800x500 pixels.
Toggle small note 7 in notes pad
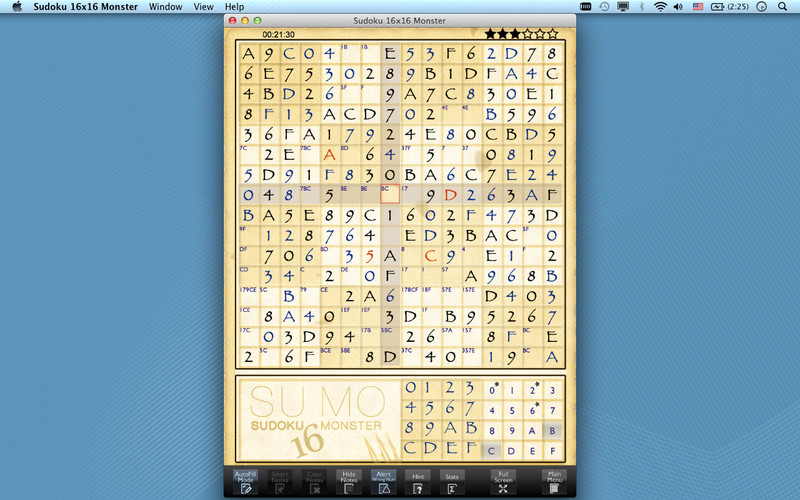552,410
